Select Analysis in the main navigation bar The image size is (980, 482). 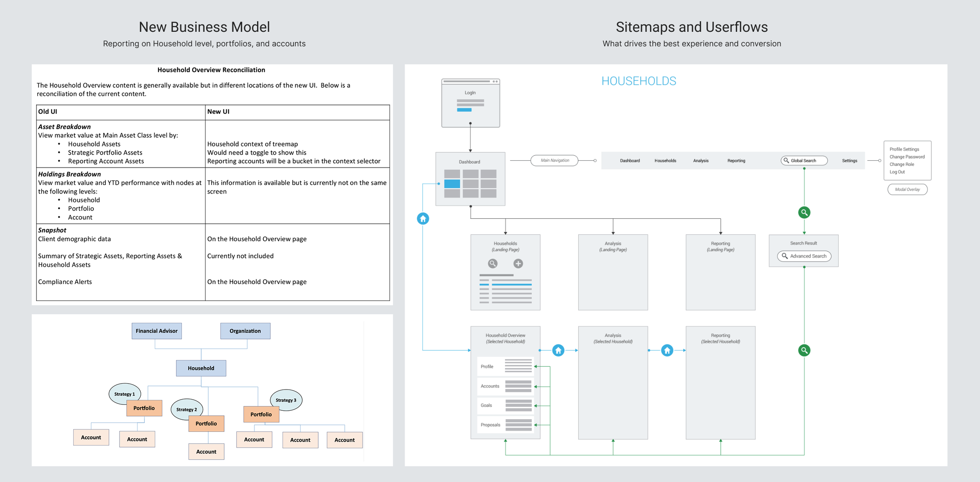point(701,161)
